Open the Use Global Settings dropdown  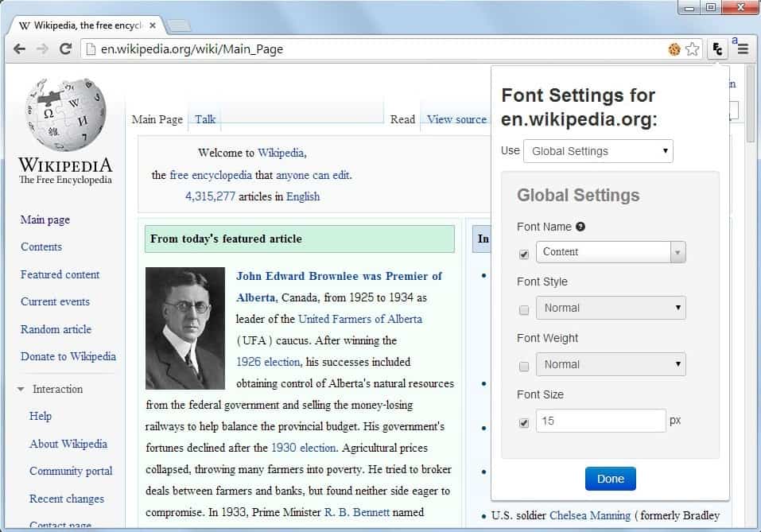598,151
